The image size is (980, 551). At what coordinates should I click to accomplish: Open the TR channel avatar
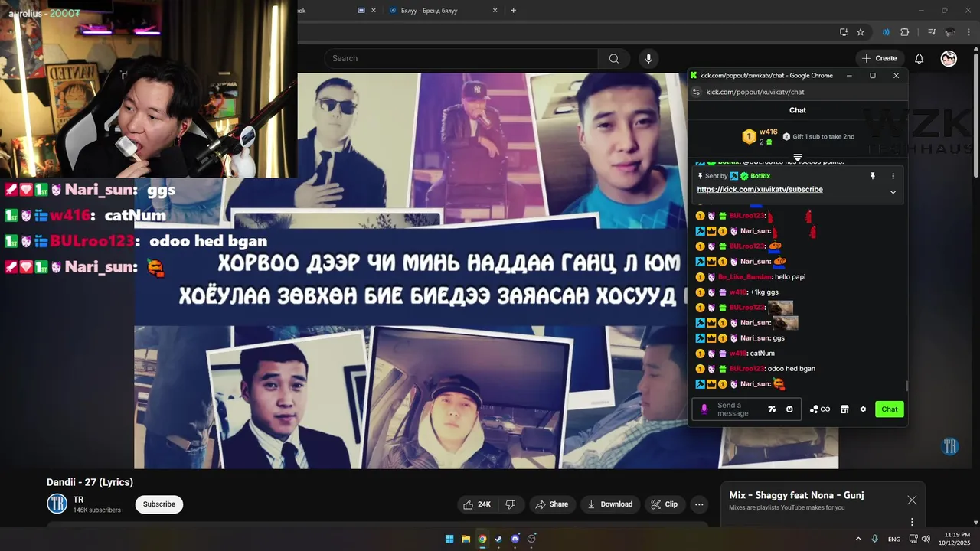click(x=57, y=504)
